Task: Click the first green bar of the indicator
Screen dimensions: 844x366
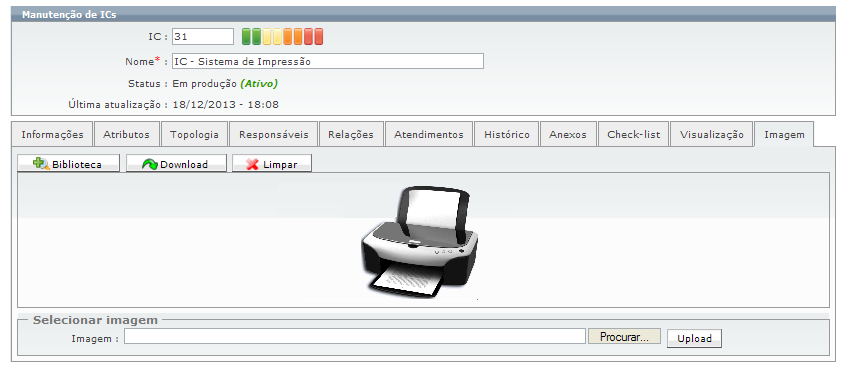Action: tap(247, 37)
